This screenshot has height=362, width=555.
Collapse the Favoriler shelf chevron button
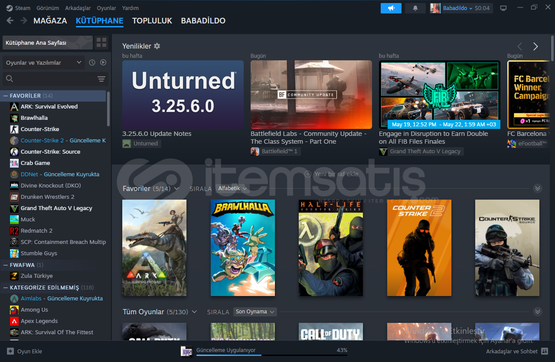pyautogui.click(x=537, y=189)
